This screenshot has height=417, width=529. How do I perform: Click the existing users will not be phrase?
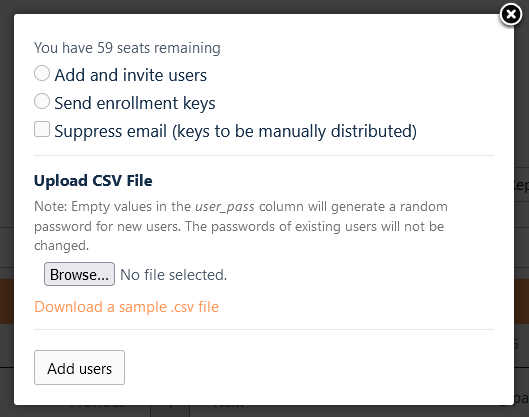369,226
